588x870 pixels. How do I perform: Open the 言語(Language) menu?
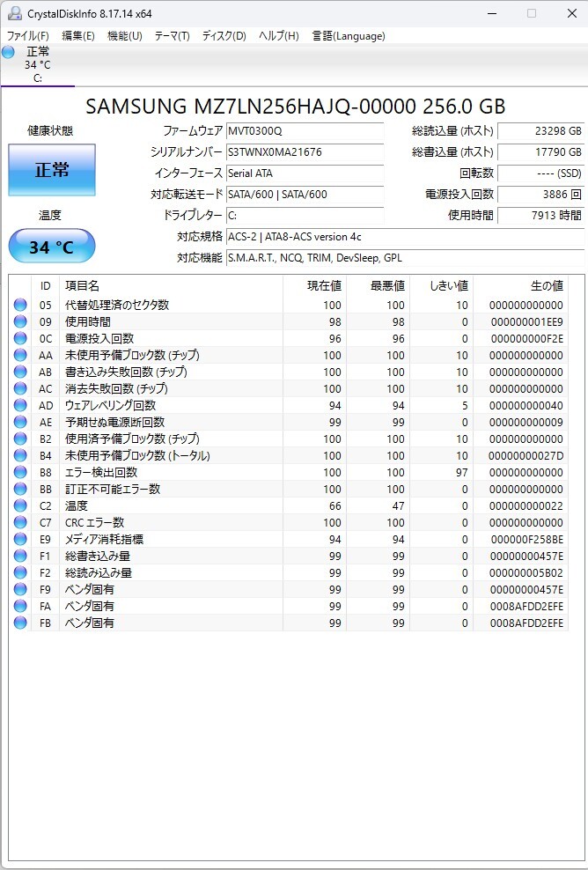pos(349,36)
